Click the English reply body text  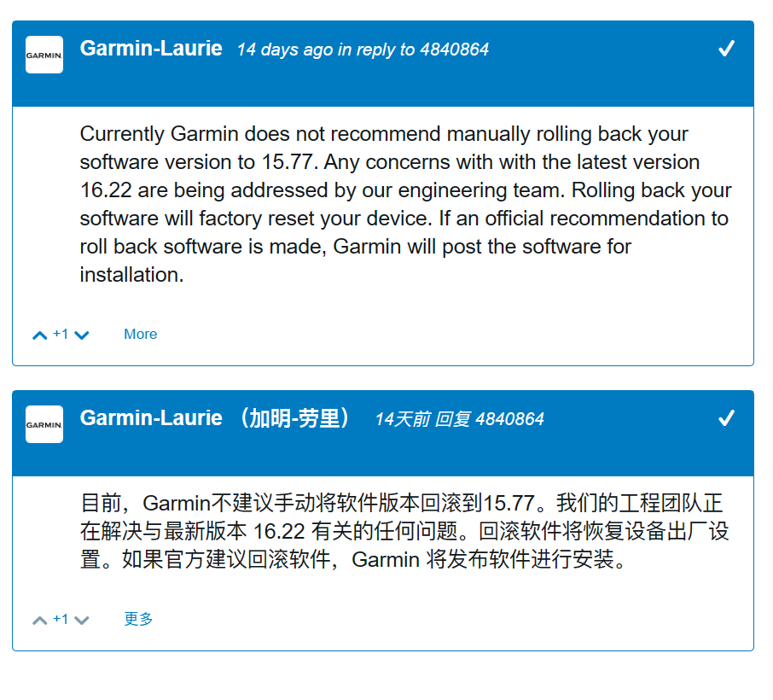(x=401, y=204)
